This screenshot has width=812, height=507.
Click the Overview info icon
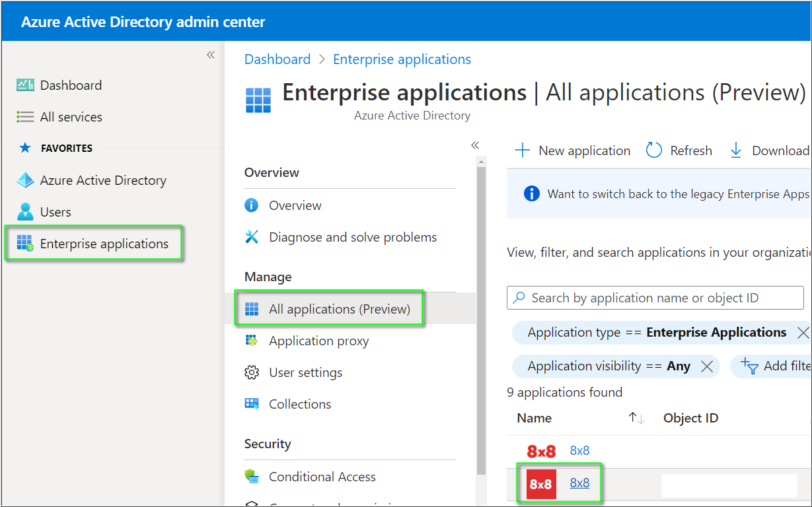(x=252, y=205)
